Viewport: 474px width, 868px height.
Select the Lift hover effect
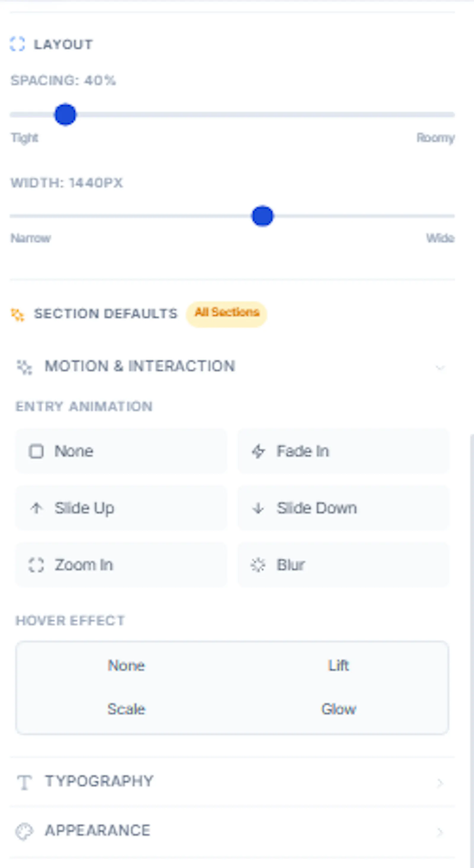tap(338, 665)
